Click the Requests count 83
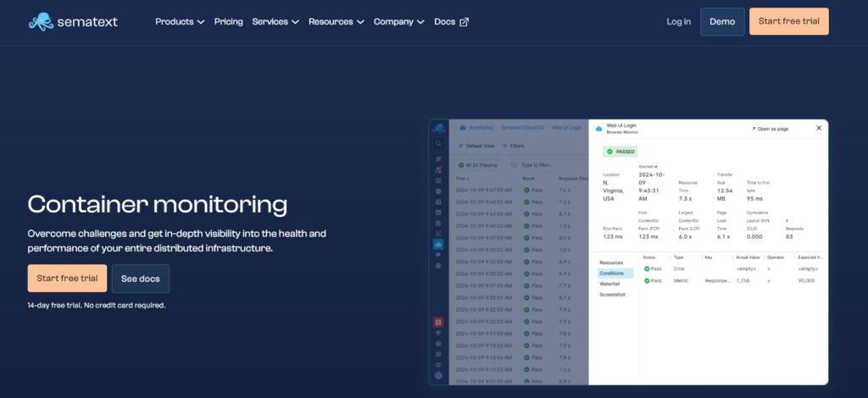This screenshot has height=398, width=868. coord(789,236)
